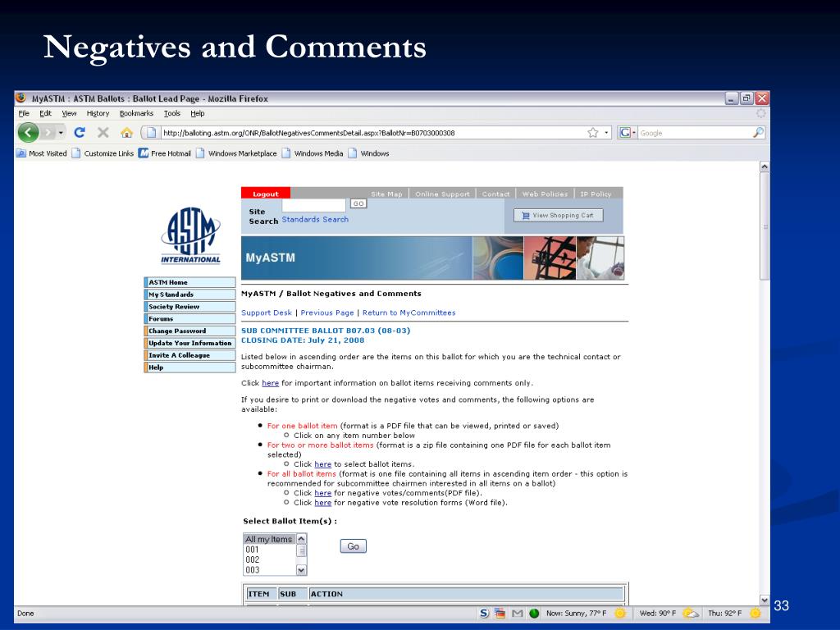Image resolution: width=840 pixels, height=630 pixels.
Task: Select ASTM Home in the sidebar
Action: 189,282
